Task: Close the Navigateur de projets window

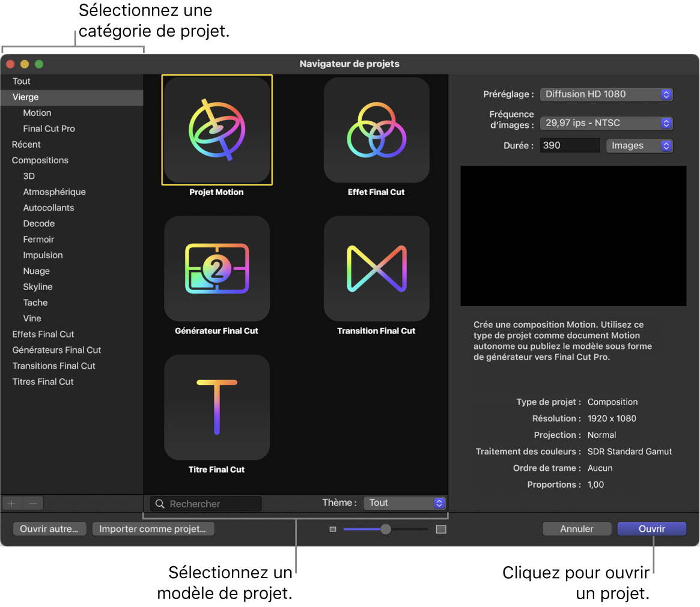Action: 10,64
